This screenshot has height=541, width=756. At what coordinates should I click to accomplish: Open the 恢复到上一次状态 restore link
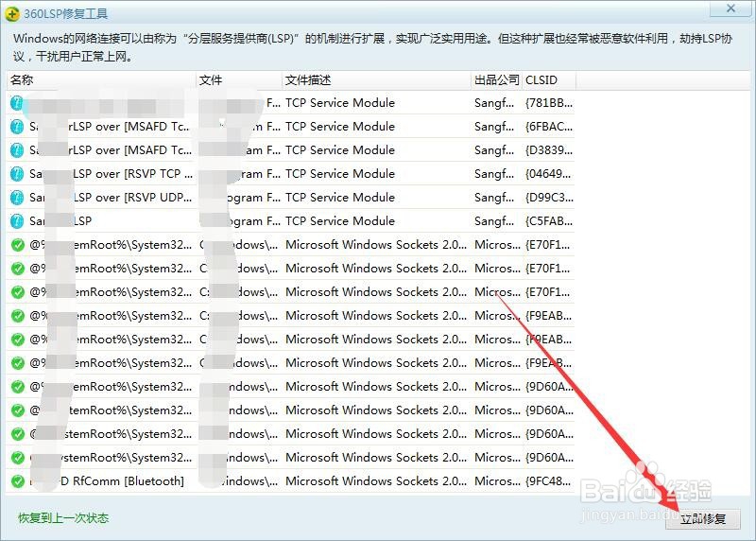(63, 518)
